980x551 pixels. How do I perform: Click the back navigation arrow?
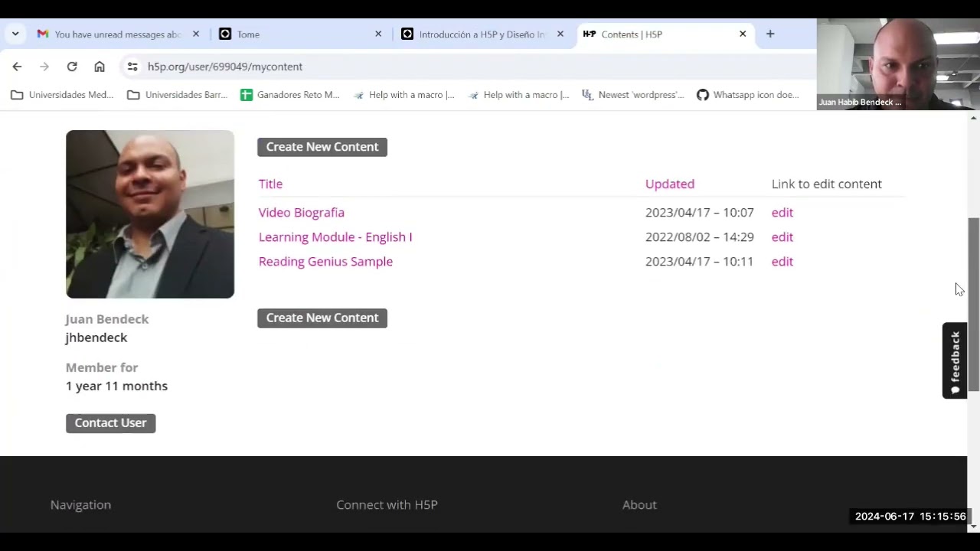[x=17, y=67]
